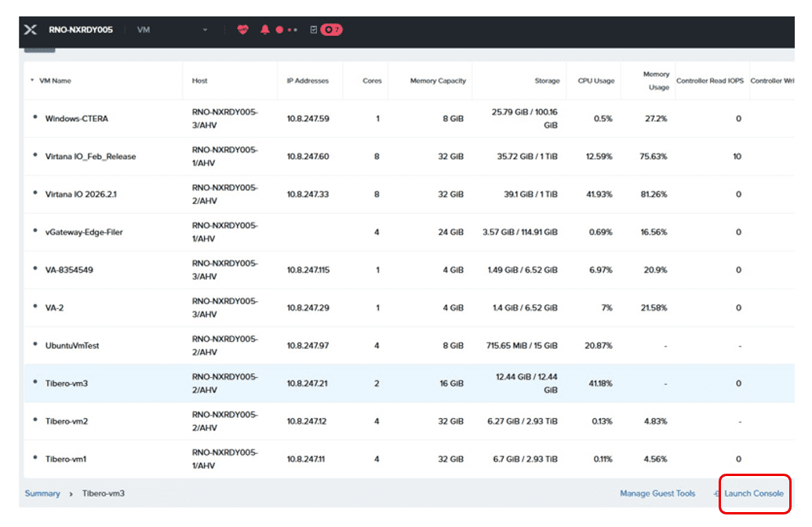Sort by the Memory Capacity column header
This screenshot has height=527, width=812.
(438, 81)
